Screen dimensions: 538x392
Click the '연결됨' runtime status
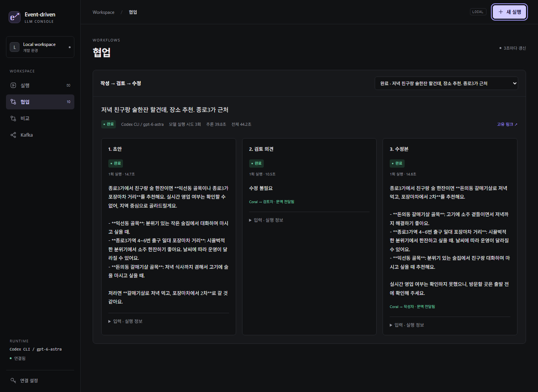tap(18, 358)
